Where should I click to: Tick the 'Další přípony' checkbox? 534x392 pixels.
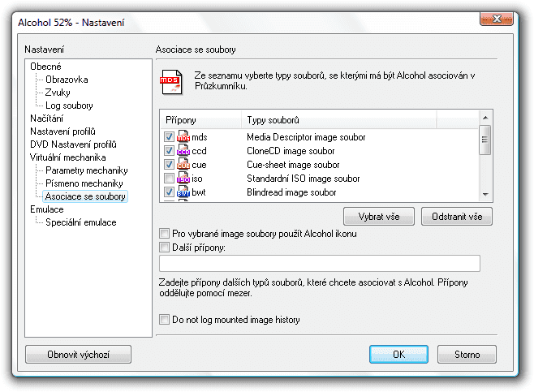(x=164, y=248)
